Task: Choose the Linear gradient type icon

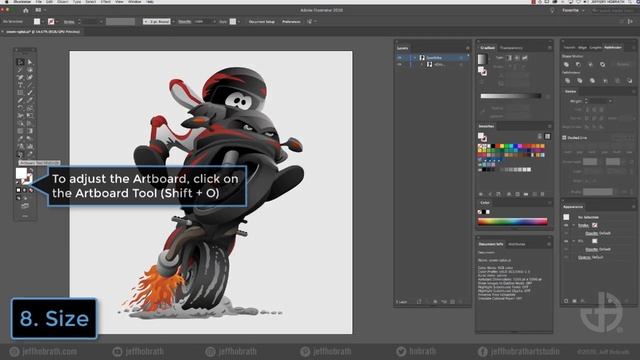Action: pos(509,58)
